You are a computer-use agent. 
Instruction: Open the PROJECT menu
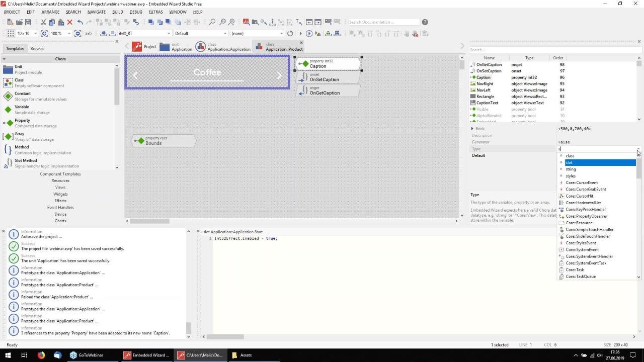click(x=12, y=12)
